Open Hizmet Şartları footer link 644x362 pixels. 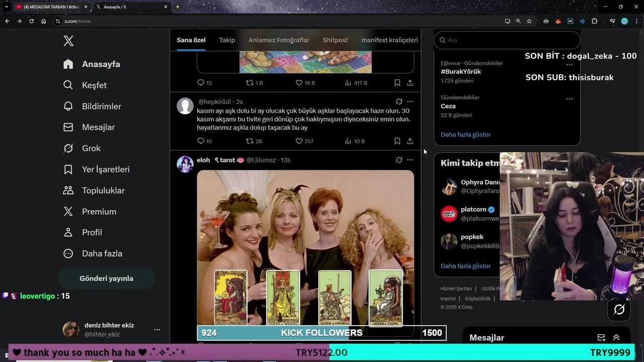coord(456,289)
